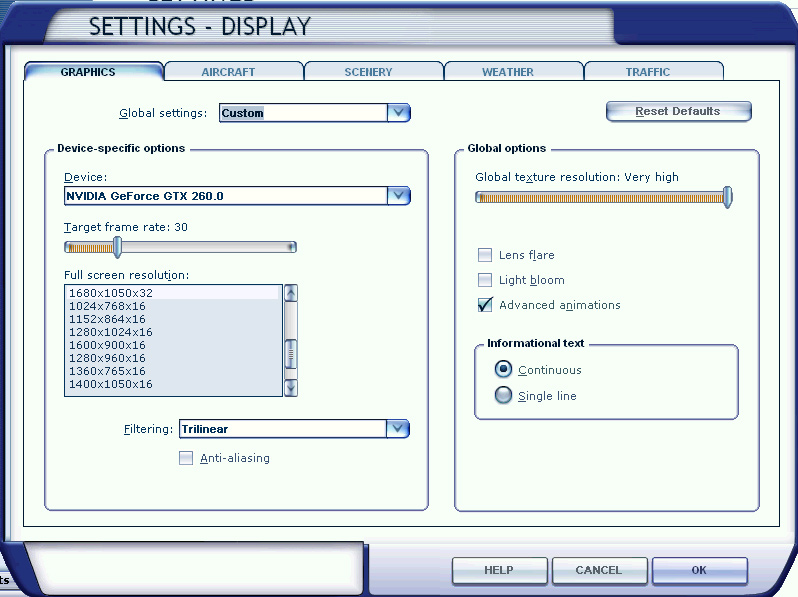Enable the Light bloom checkbox
This screenshot has height=597, width=798.
click(485, 280)
